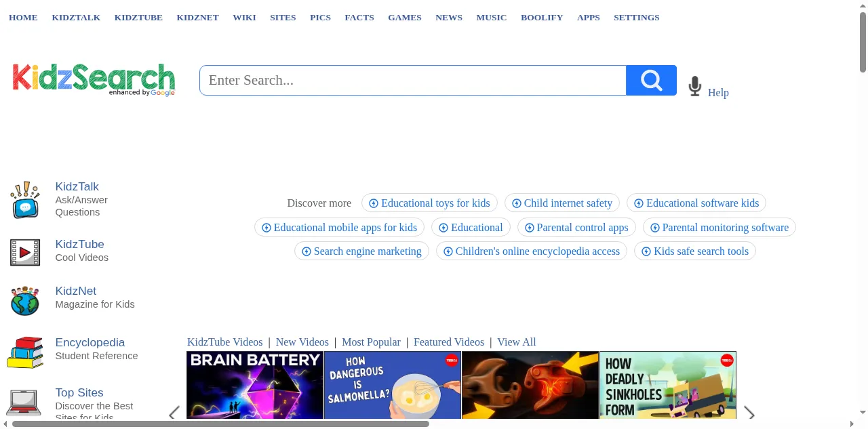Viewport: 868px width, 429px height.
Task: Click the New Videos link
Action: (x=302, y=342)
